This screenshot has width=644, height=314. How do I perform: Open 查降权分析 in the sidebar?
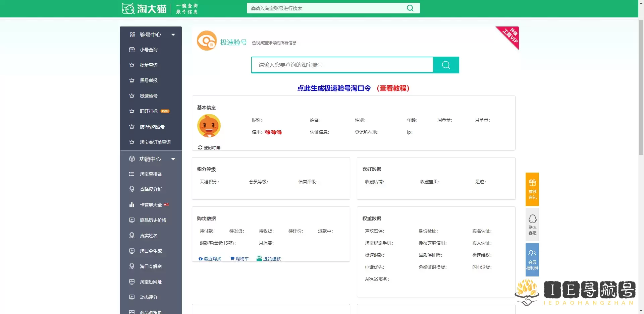click(151, 189)
